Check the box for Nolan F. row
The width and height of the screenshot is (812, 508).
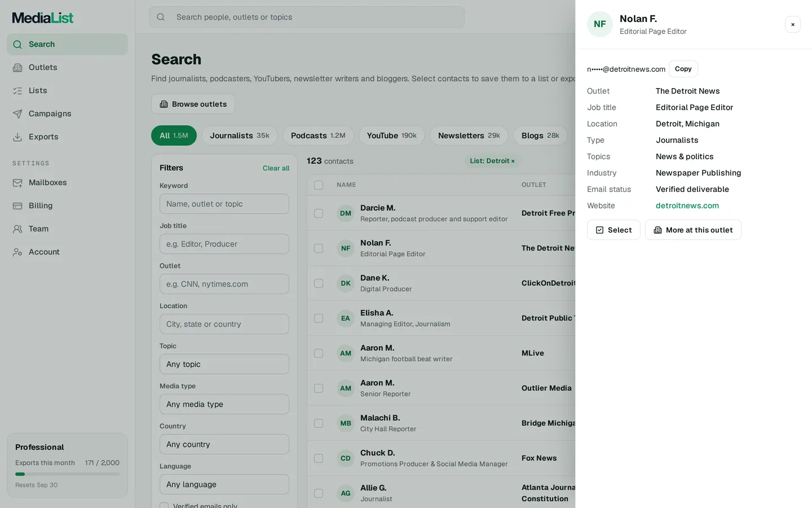tap(319, 248)
